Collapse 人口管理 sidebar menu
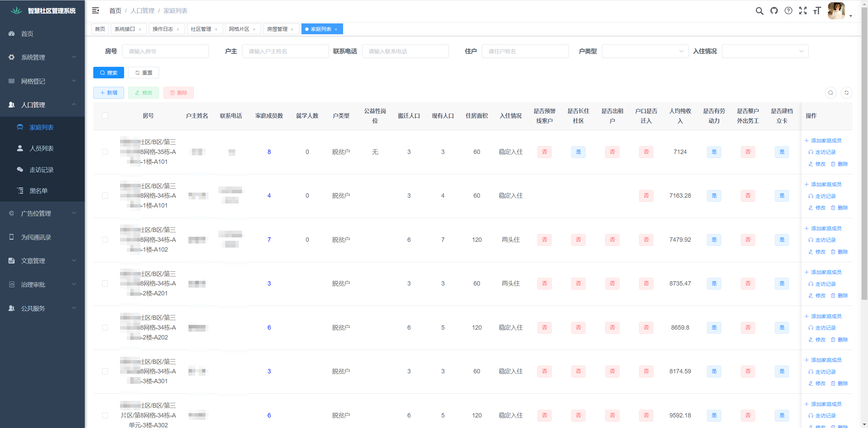The image size is (868, 428). [42, 105]
